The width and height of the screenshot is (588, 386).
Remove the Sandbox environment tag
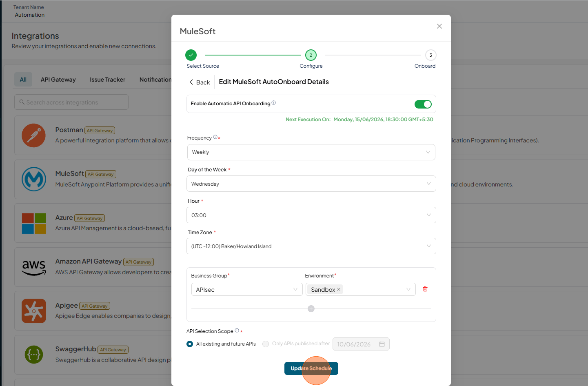pos(339,289)
